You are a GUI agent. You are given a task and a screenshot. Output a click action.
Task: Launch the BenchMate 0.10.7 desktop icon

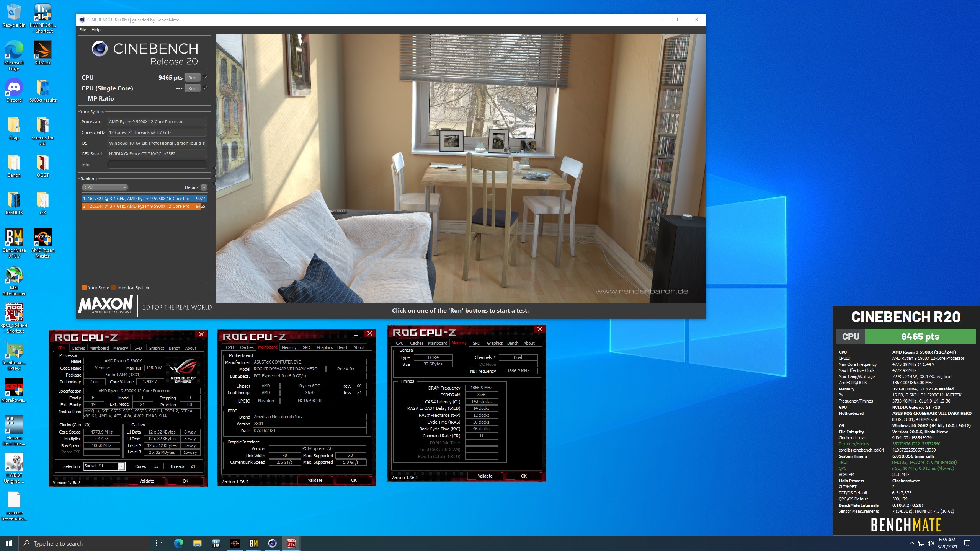[x=14, y=243]
